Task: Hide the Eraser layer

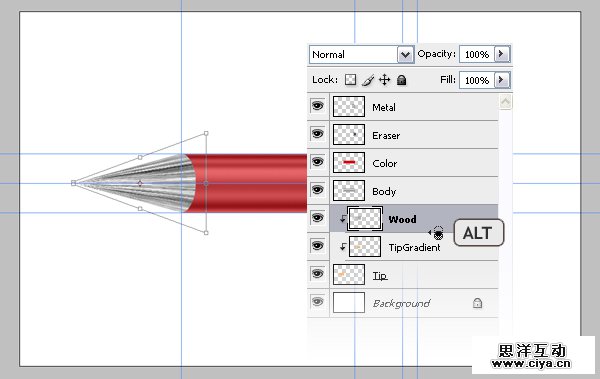Action: coord(317,134)
